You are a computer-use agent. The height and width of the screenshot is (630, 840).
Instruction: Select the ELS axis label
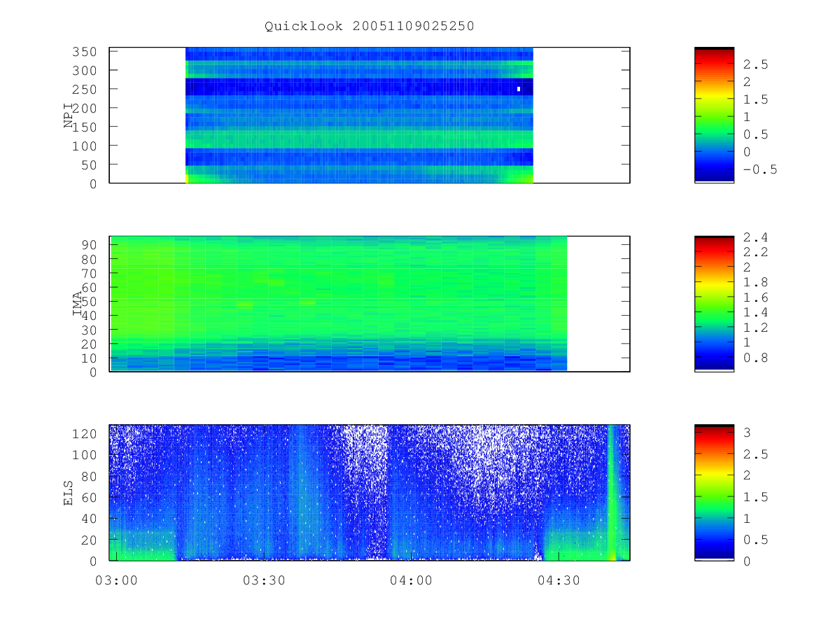click(69, 493)
